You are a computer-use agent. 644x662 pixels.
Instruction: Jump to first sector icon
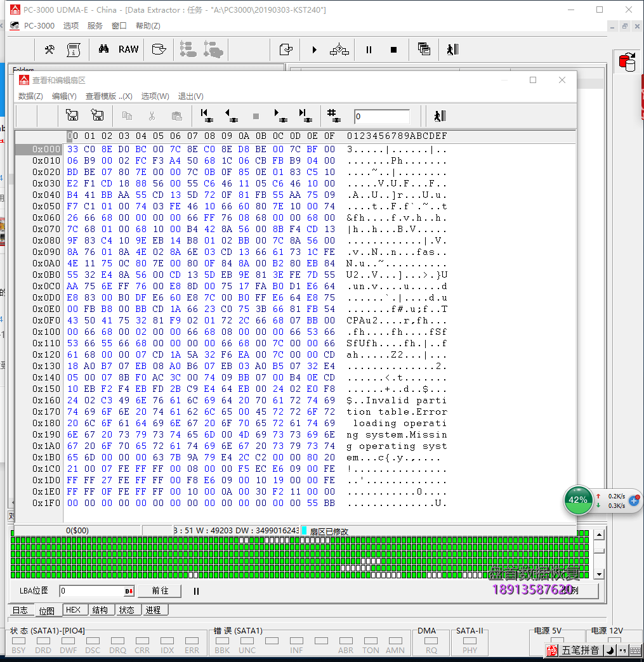pos(207,115)
